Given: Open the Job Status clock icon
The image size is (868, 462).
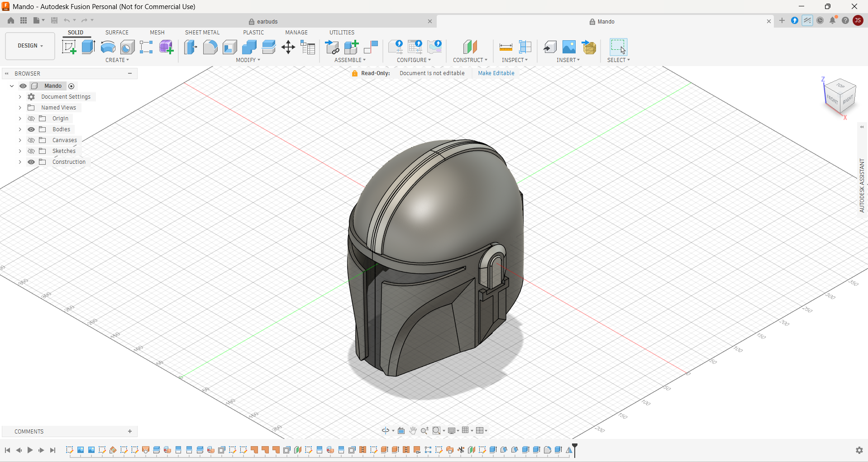Looking at the screenshot, I should (820, 20).
